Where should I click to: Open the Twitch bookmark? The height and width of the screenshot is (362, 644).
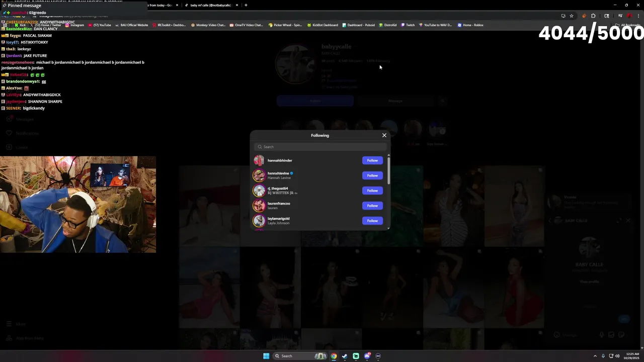point(408,25)
